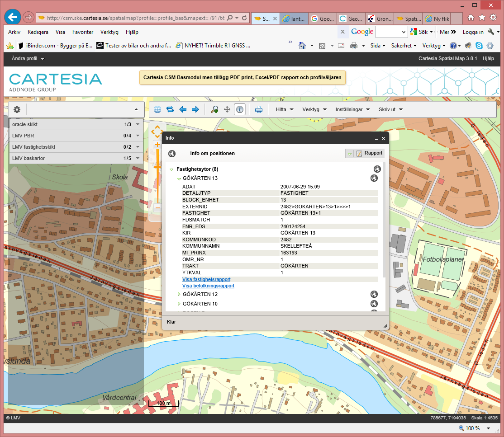This screenshot has height=437, width=504.
Task: Click the favorites star icon
Action: 482,18
